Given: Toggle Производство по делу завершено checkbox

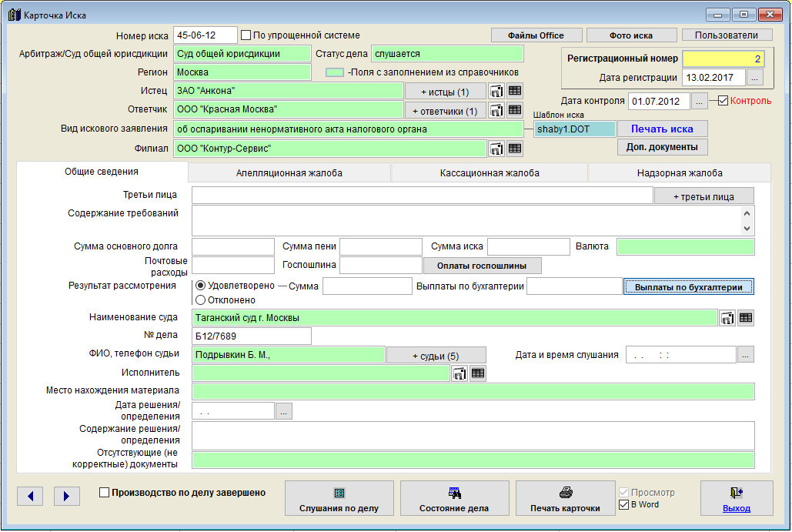Looking at the screenshot, I should coord(105,493).
